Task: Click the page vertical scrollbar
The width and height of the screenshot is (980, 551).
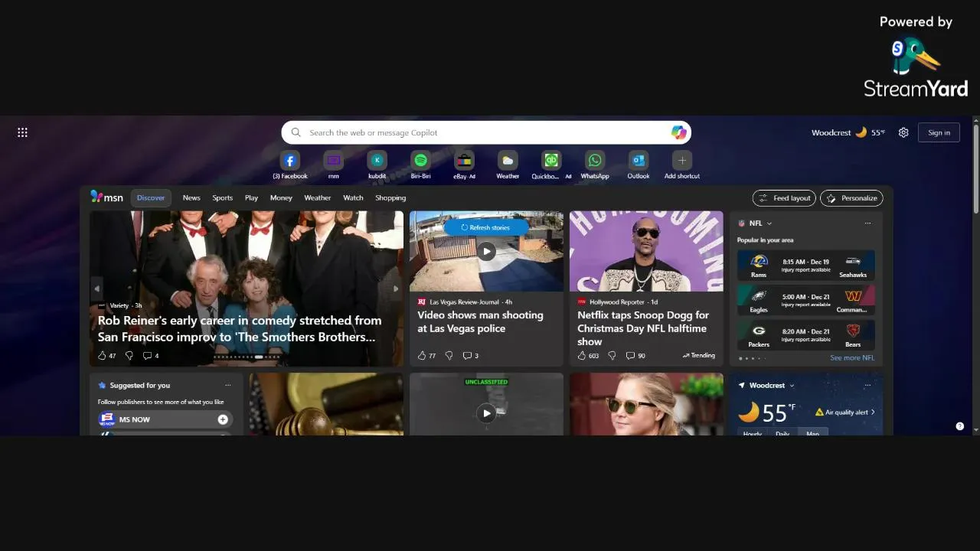Action: [x=975, y=168]
